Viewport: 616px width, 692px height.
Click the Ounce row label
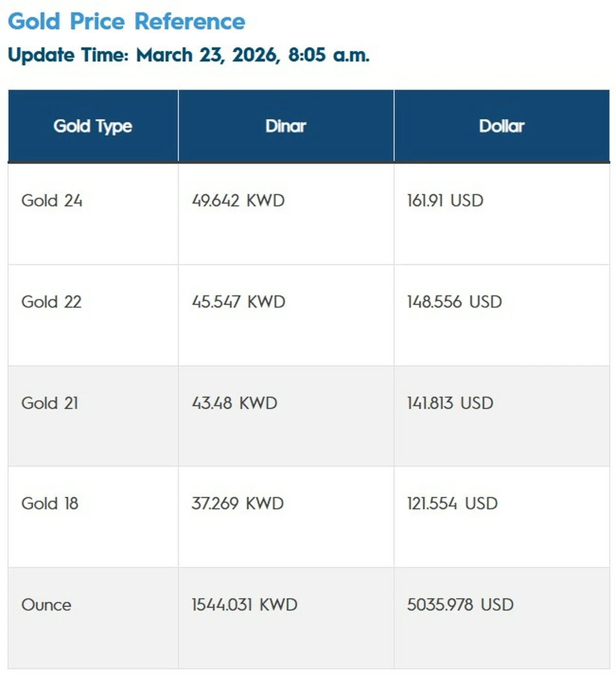(x=46, y=605)
